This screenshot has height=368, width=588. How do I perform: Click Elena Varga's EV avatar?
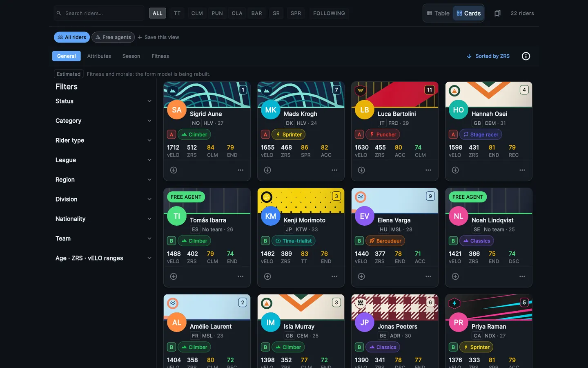coord(365,216)
